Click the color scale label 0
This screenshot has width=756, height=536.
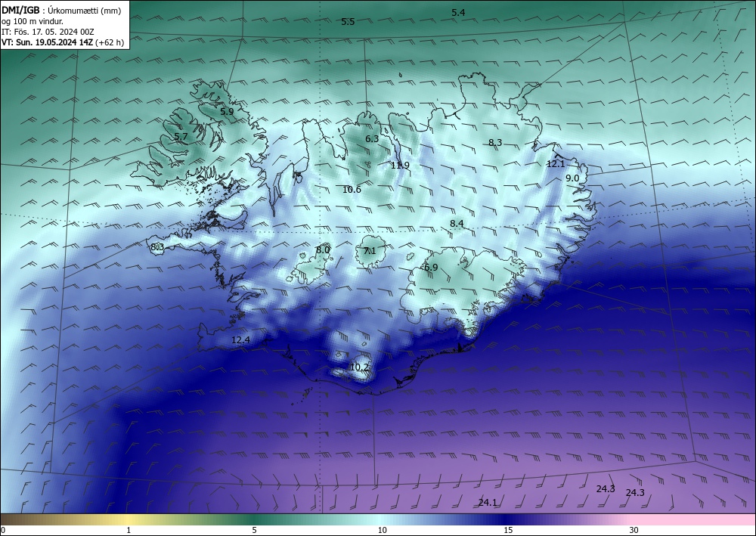coord(3,530)
